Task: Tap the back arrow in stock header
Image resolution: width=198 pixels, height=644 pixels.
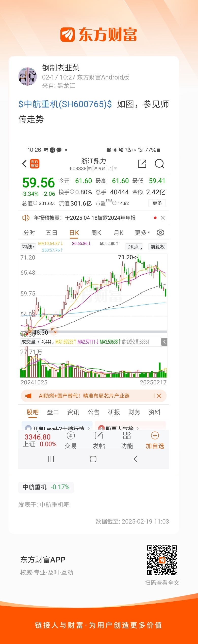Action: pos(24,164)
